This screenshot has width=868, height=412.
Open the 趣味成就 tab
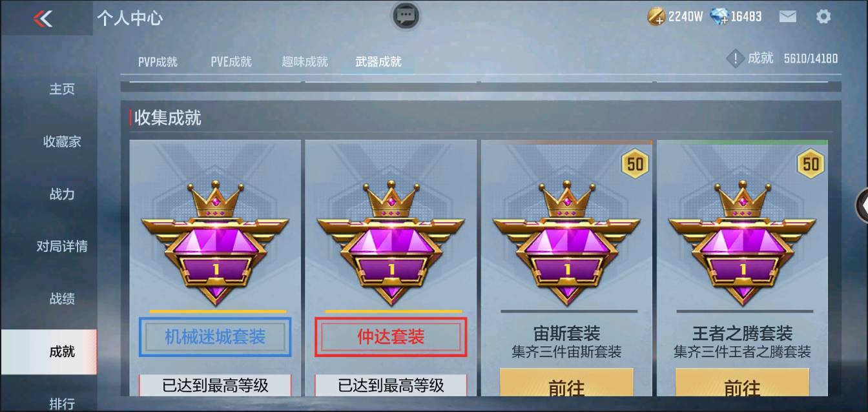(x=305, y=62)
